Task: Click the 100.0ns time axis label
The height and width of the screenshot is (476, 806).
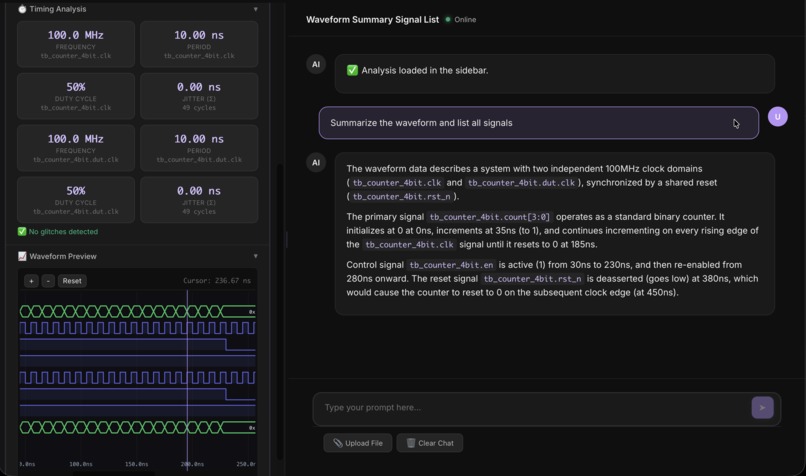Action: coord(81,464)
